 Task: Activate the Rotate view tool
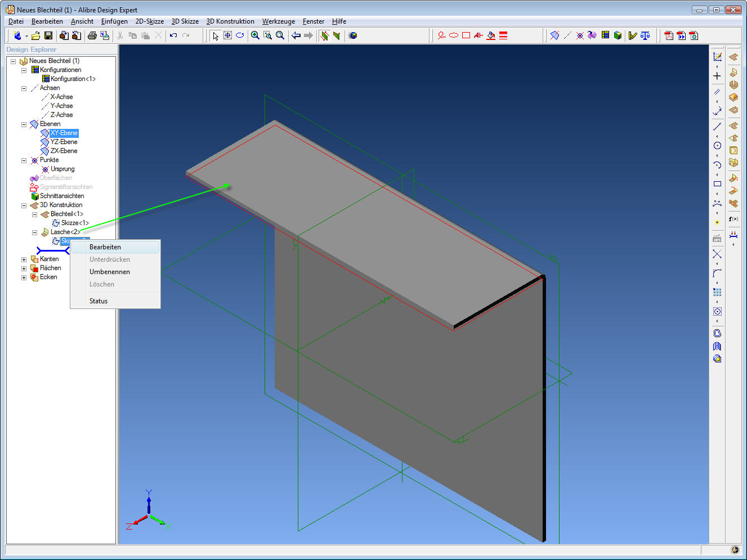coord(240,35)
